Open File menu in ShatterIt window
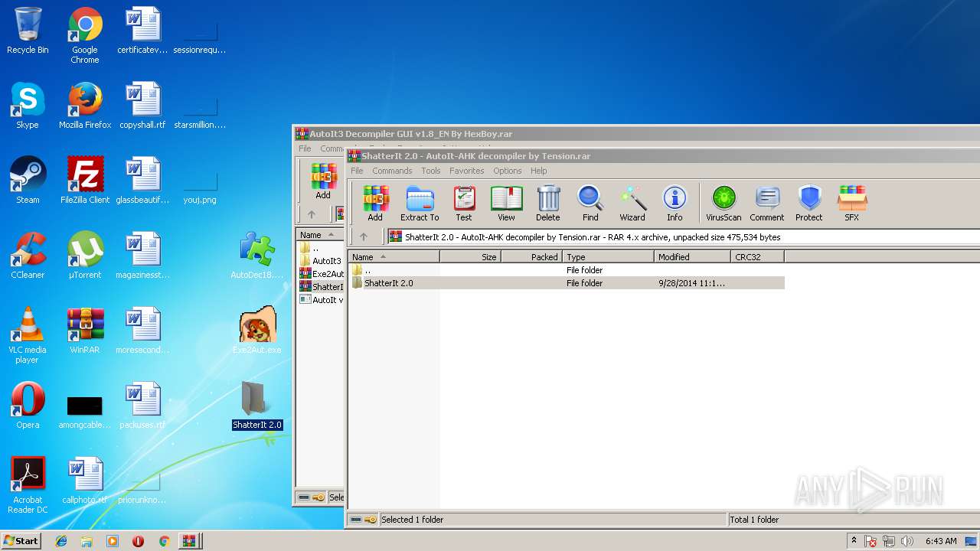Screen dimensions: 980x551 tap(357, 171)
